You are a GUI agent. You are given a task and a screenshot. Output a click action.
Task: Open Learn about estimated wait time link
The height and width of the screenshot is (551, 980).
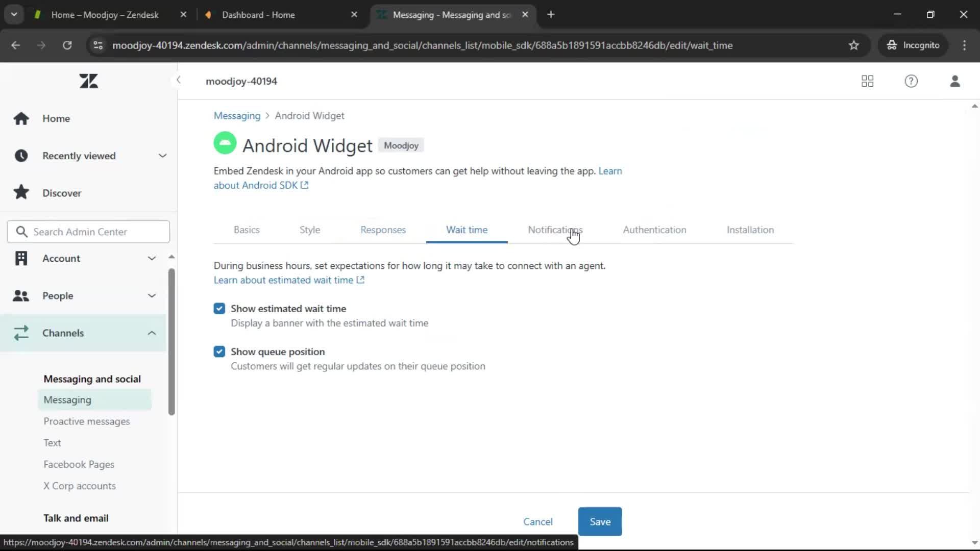(289, 280)
